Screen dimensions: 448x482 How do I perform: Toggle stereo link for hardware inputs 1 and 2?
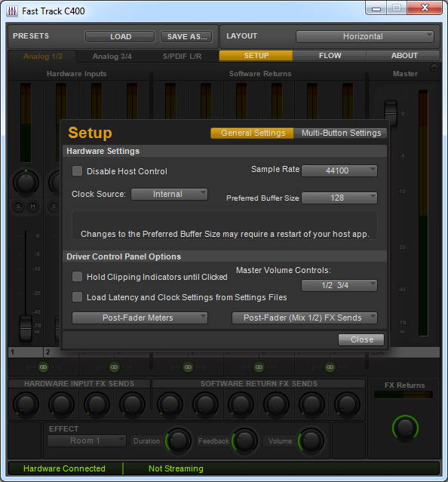click(43, 367)
